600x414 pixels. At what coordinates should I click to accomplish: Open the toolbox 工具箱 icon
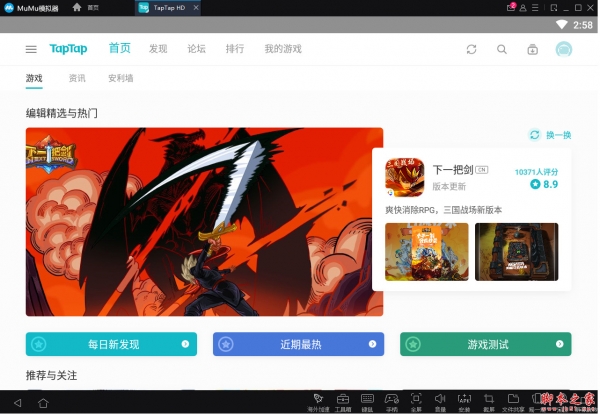coord(342,399)
